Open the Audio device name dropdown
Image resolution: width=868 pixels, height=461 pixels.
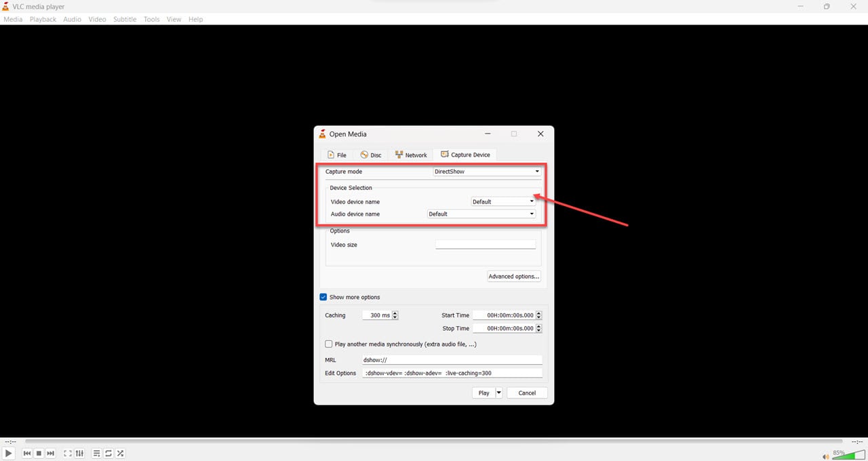(481, 214)
